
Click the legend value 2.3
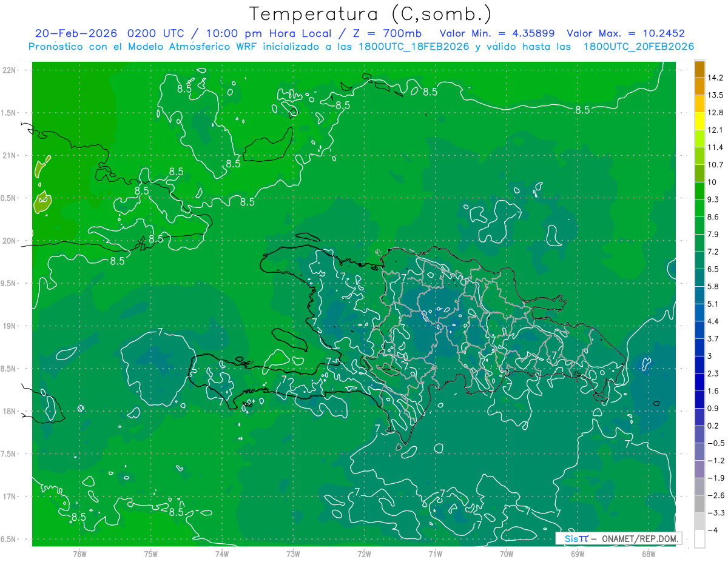[713, 373]
